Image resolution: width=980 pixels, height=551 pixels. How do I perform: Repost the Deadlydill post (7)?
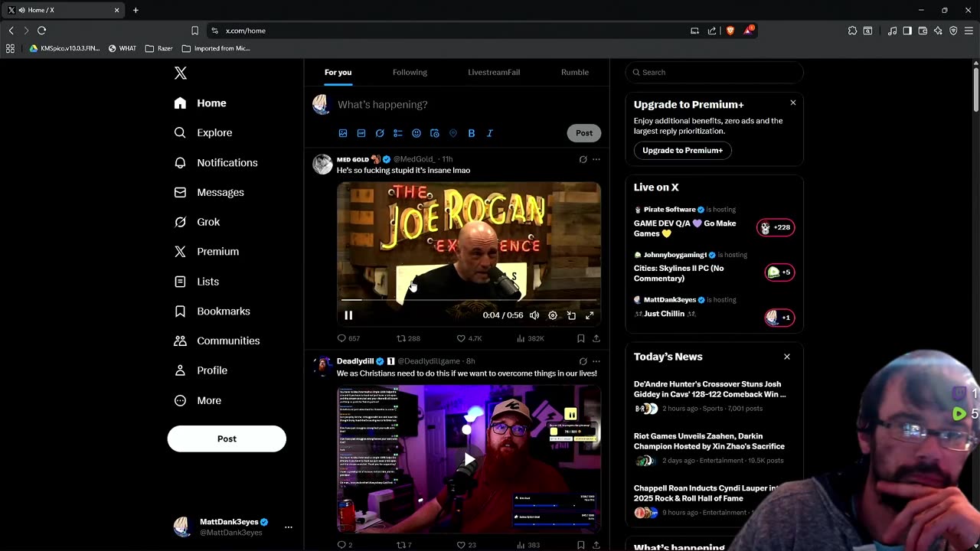click(403, 545)
